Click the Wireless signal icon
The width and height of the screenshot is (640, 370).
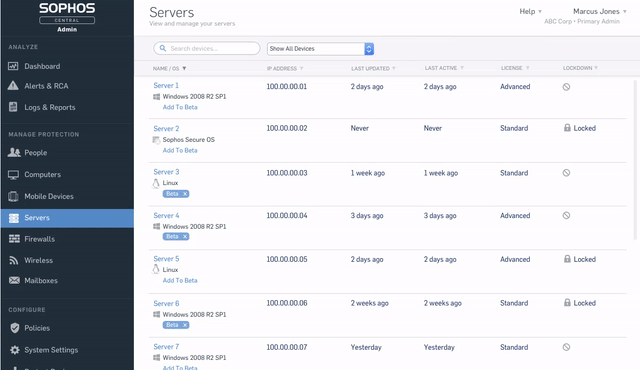(x=14, y=260)
